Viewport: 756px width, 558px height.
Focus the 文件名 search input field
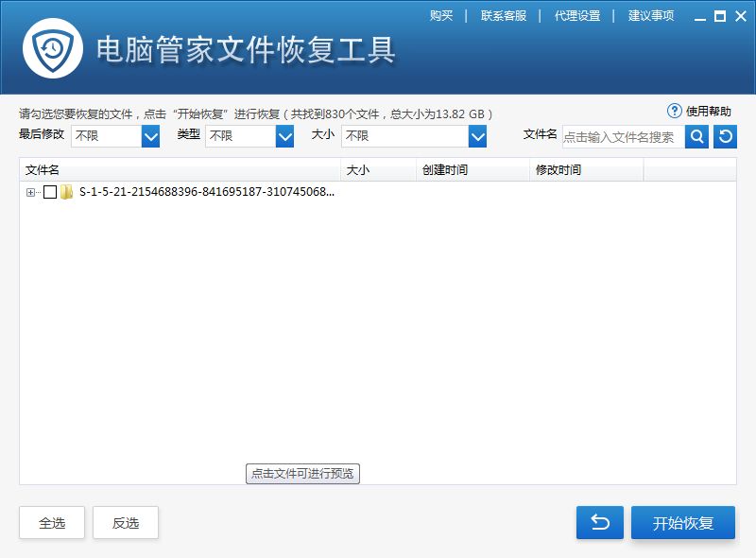(x=624, y=137)
